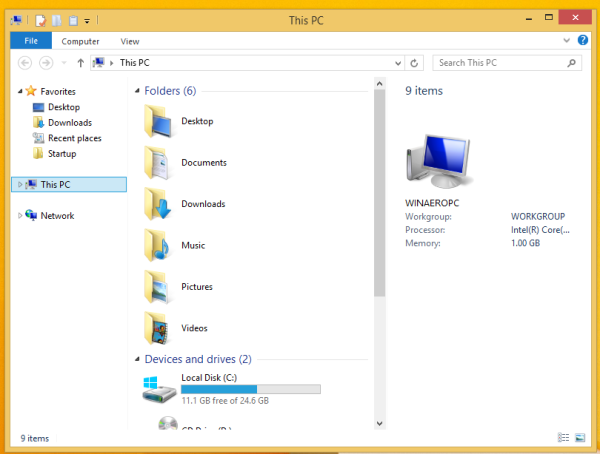Click the Intel(R) Core processor value
Screen dimensions: 600x454
point(540,230)
